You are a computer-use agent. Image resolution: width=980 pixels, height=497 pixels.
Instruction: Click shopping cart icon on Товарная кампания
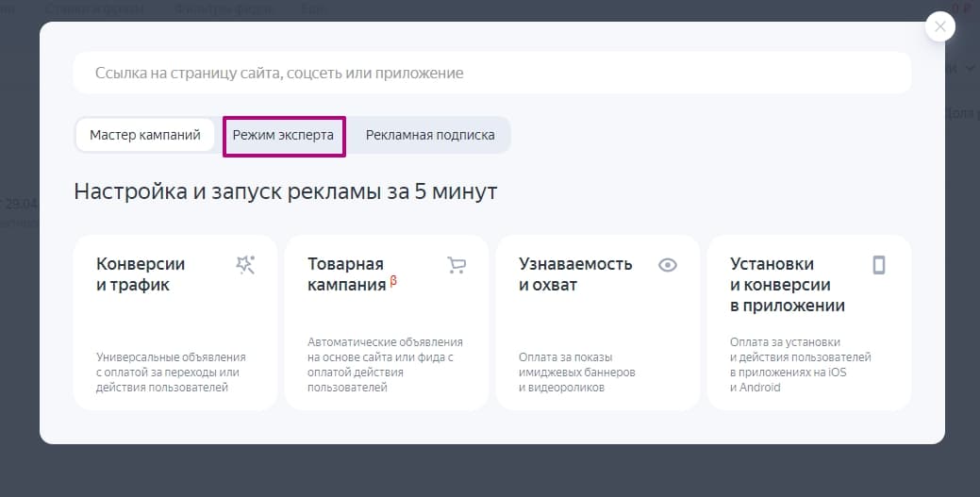(457, 265)
